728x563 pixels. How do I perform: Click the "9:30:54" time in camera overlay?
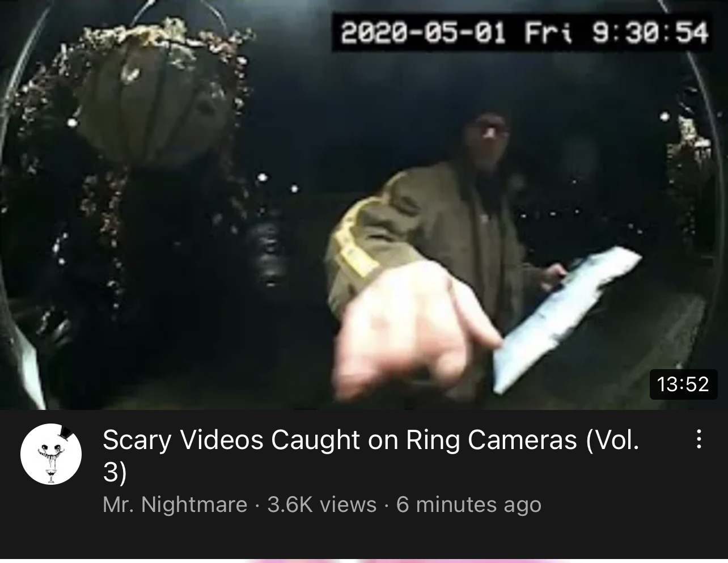[x=650, y=32]
